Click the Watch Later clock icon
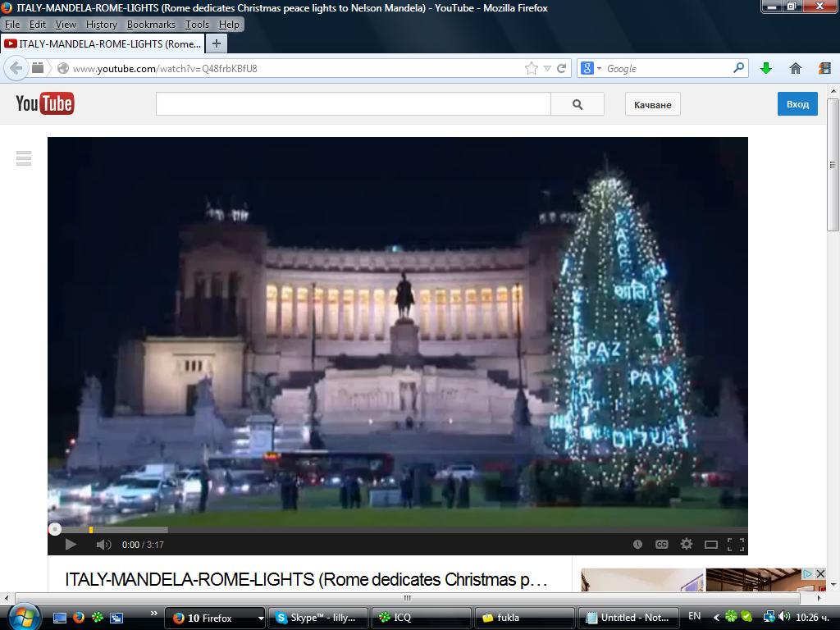The width and height of the screenshot is (840, 630). pyautogui.click(x=637, y=544)
